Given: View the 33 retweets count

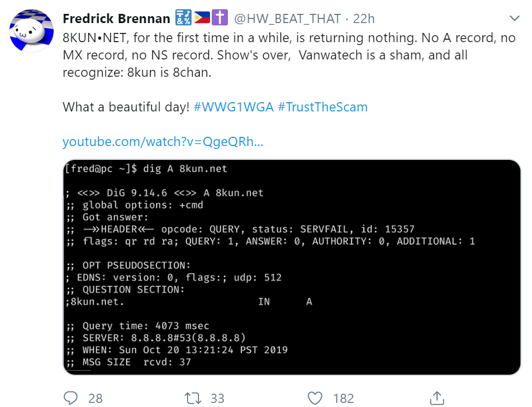Looking at the screenshot, I should coord(218,398).
